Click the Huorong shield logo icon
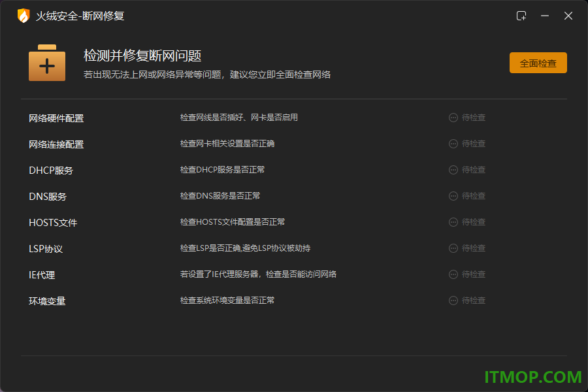The image size is (588, 392). tap(24, 16)
